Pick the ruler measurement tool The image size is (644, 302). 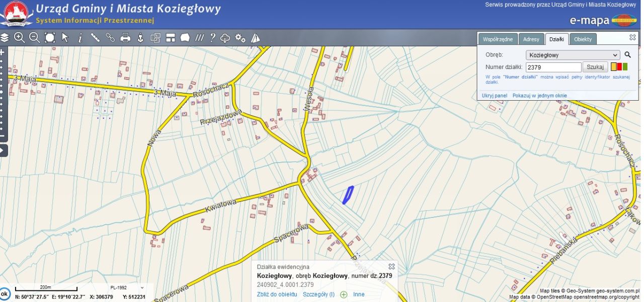[95, 38]
